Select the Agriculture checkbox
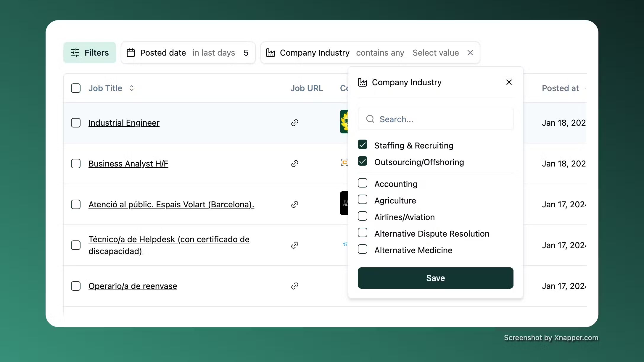The image size is (644, 362). coord(363,199)
